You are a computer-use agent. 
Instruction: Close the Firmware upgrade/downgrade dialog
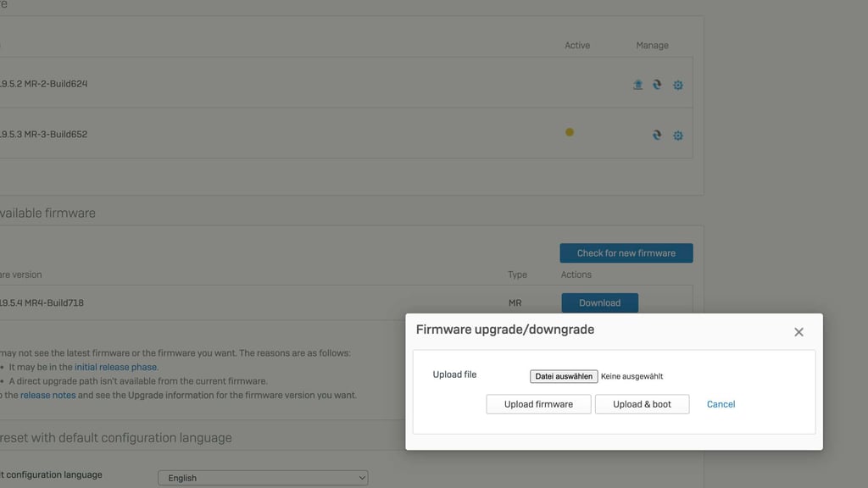798,332
